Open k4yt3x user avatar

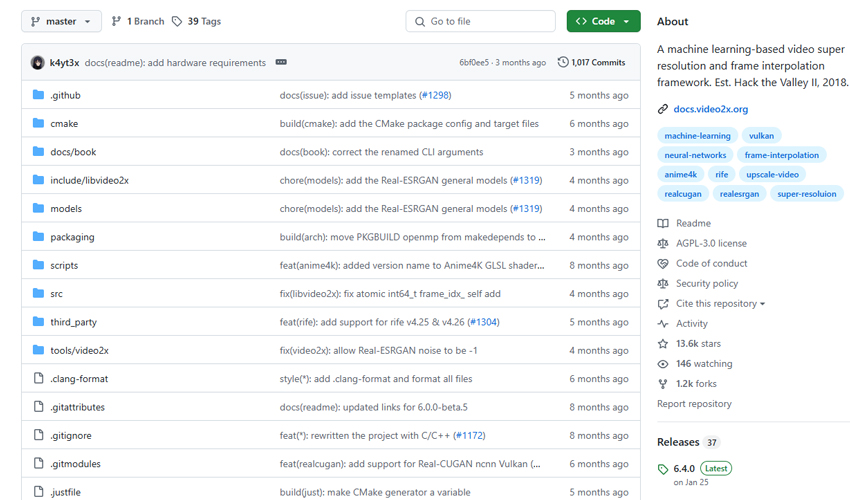coord(37,62)
